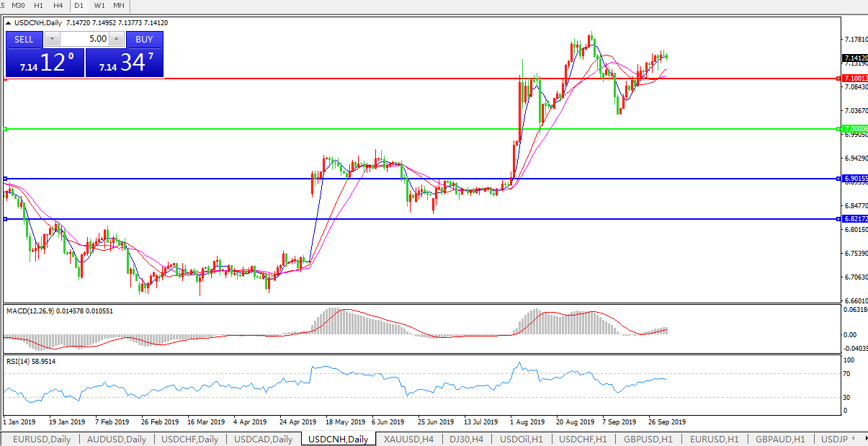
Task: Click the BUY button
Action: [144, 40]
